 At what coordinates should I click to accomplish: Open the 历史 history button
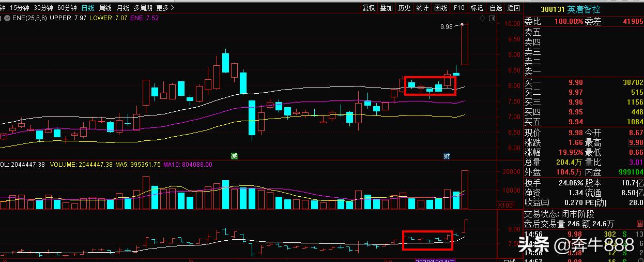tap(405, 8)
